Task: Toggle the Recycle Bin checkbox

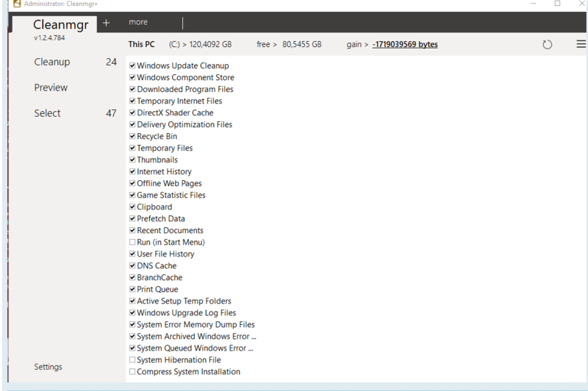Action: coord(132,136)
